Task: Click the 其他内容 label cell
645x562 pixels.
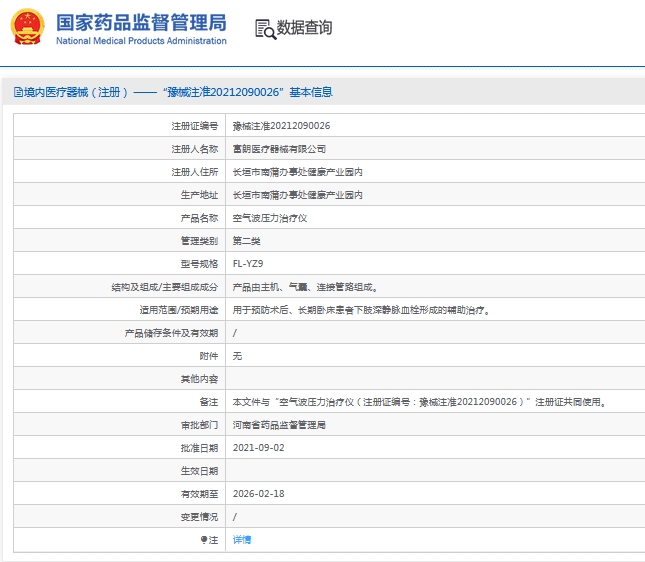Action: coord(120,379)
